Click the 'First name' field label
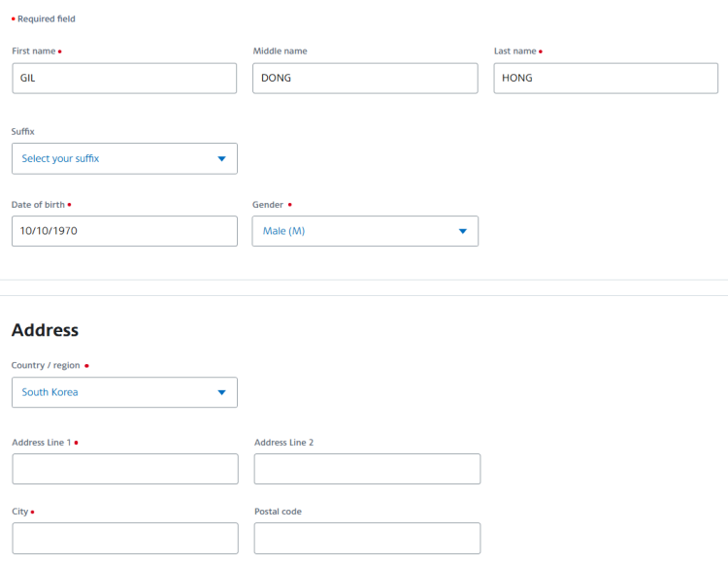This screenshot has height=565, width=728. [x=33, y=50]
